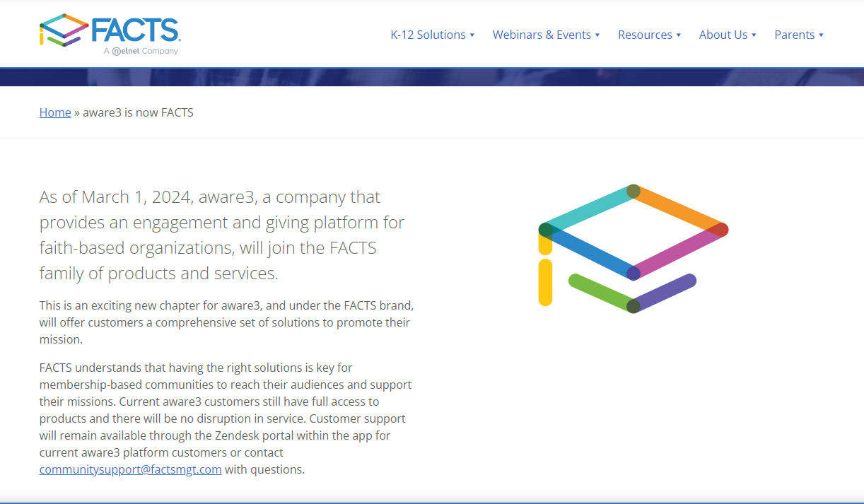Expand the Parents menu caret
The height and width of the screenshot is (504, 864).
pos(822,35)
